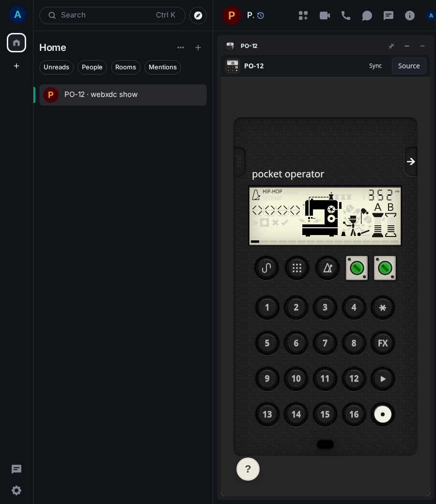Image resolution: width=436 pixels, height=504 pixels.
Task: Open Home options three-dots menu
Action: coord(181,47)
